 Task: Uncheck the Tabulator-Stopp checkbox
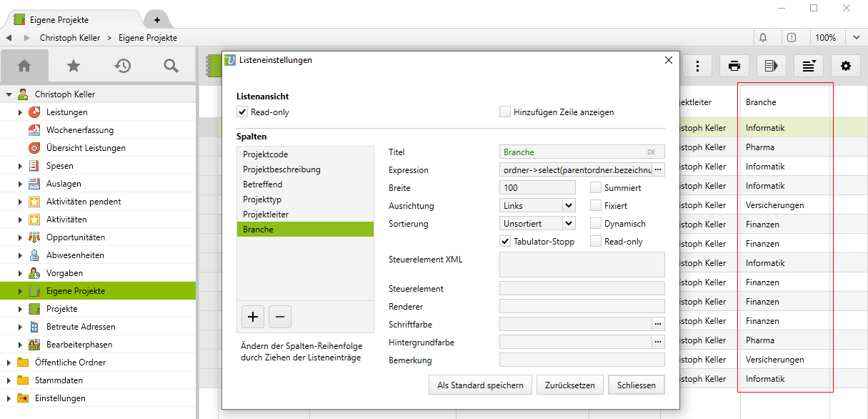[506, 242]
